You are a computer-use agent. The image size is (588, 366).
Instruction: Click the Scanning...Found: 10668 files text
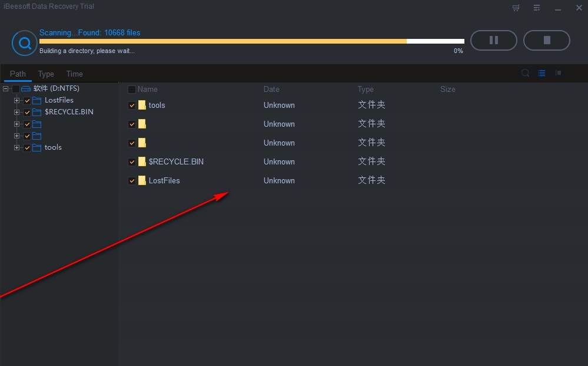point(89,32)
